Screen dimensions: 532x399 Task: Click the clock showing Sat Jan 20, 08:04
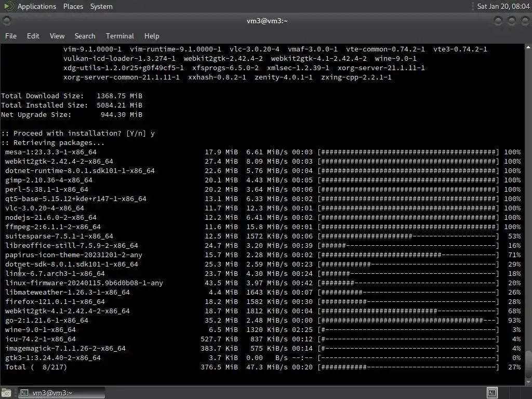coord(503,6)
